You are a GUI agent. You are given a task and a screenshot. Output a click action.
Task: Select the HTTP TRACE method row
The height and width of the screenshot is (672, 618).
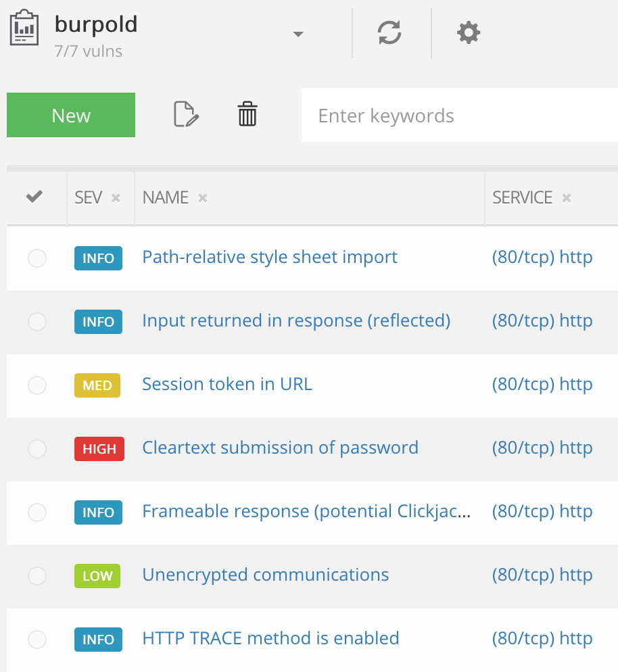point(37,640)
